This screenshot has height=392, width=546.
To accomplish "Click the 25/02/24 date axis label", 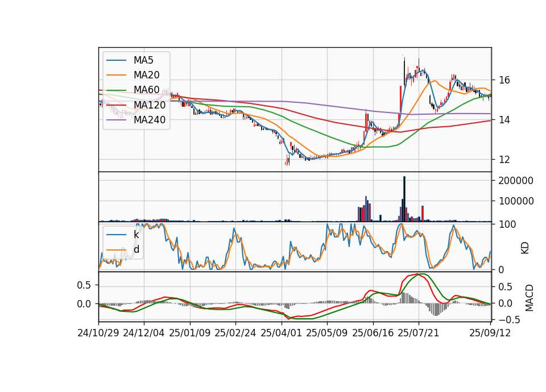I will [235, 333].
